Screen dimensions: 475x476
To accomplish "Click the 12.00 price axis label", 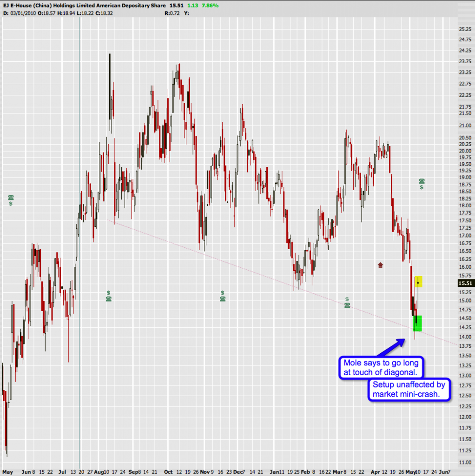I will click(x=465, y=417).
